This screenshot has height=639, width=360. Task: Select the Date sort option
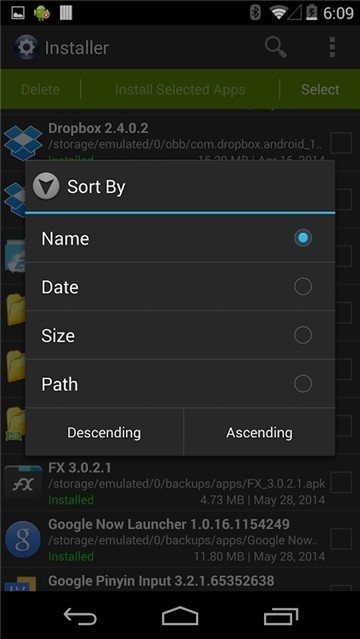(180, 287)
